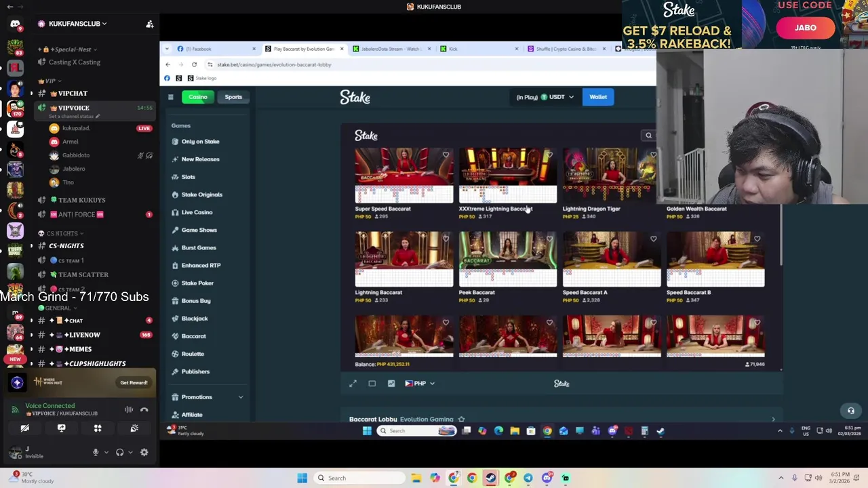Screen dimensions: 868x488
Task: Select the TEAM KUKUYS voice channel
Action: pos(81,200)
